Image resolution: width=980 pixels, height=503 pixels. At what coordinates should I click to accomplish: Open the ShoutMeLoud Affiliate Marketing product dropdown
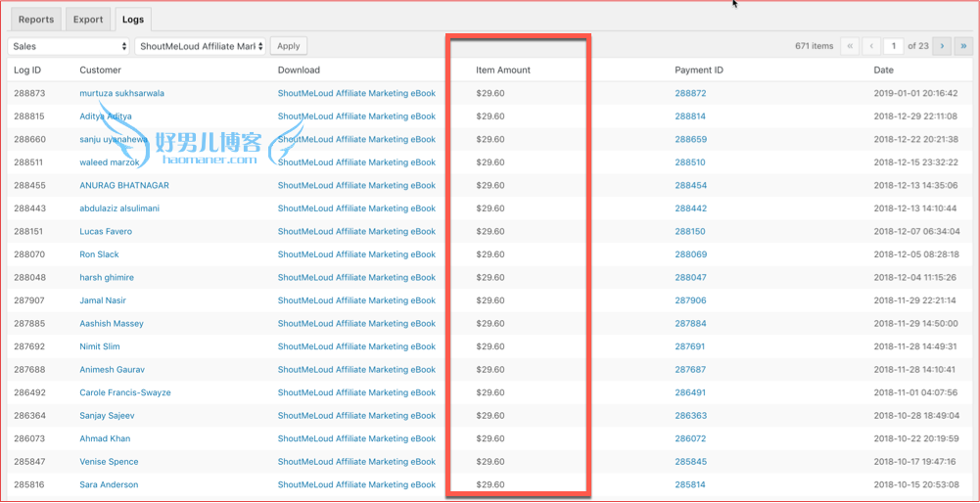click(200, 46)
